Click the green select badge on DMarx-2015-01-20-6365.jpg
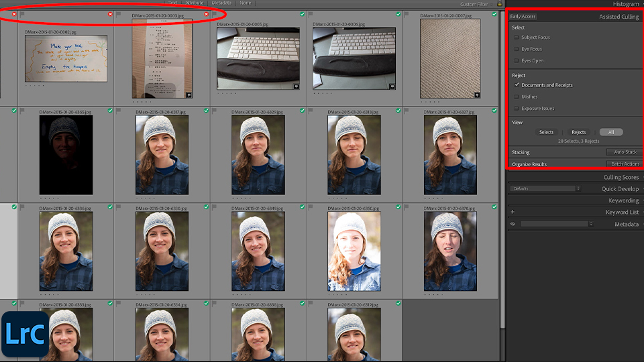 coord(111,111)
